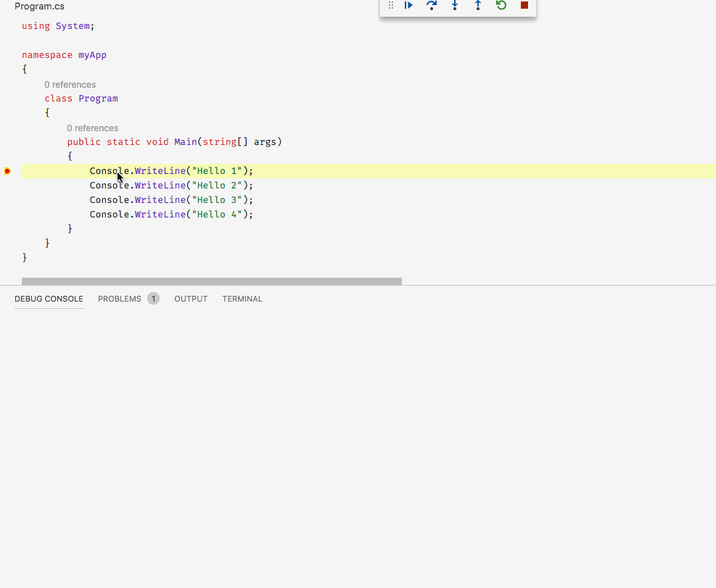Click the Continue button in debug toolbar
The height and width of the screenshot is (588, 716).
coord(408,6)
